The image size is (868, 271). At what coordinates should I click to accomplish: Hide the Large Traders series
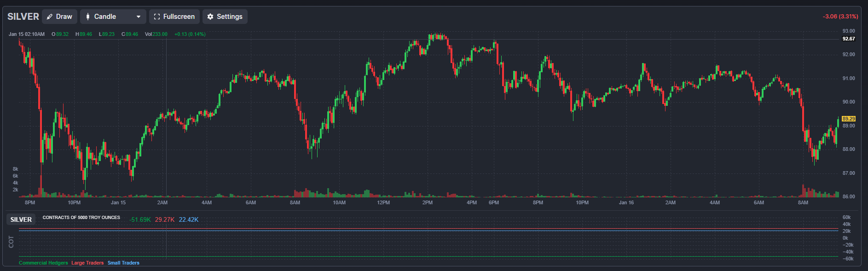pos(87,263)
